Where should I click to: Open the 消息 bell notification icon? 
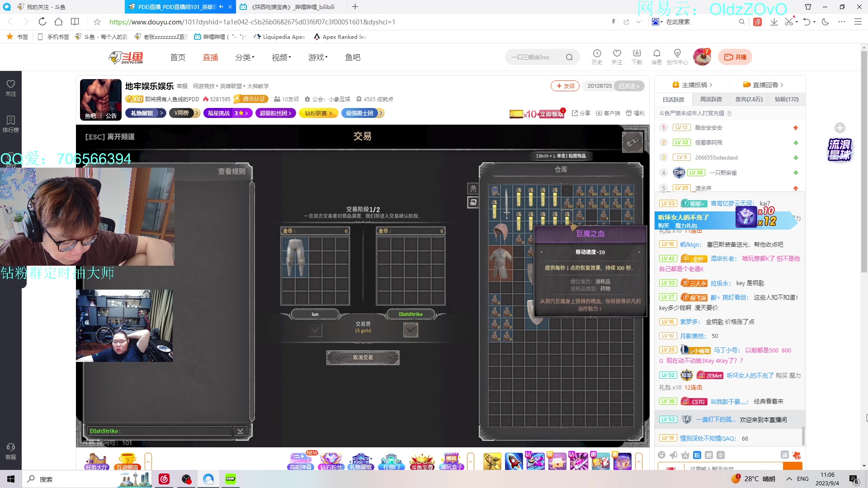tap(656, 57)
